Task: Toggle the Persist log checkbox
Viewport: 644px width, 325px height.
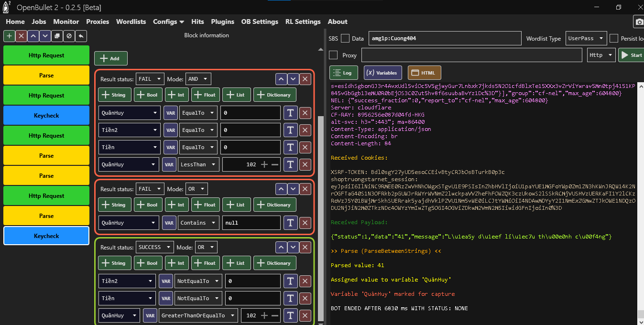Action: pos(614,38)
